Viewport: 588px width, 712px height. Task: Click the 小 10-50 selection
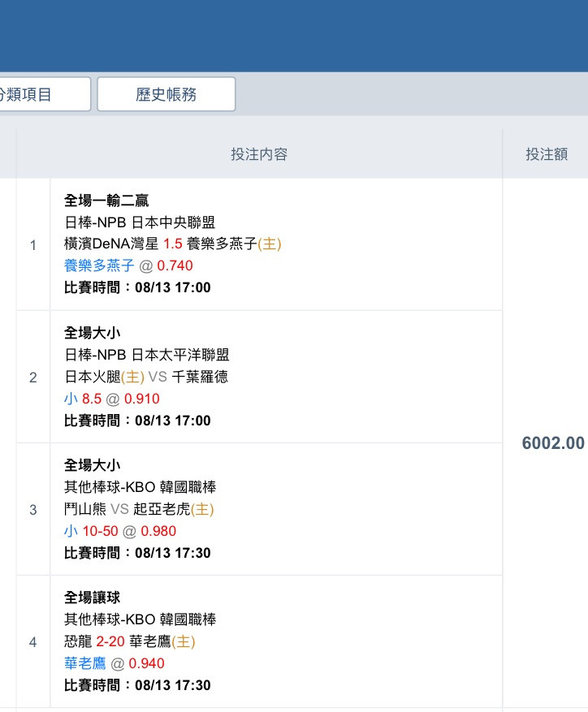tap(91, 530)
